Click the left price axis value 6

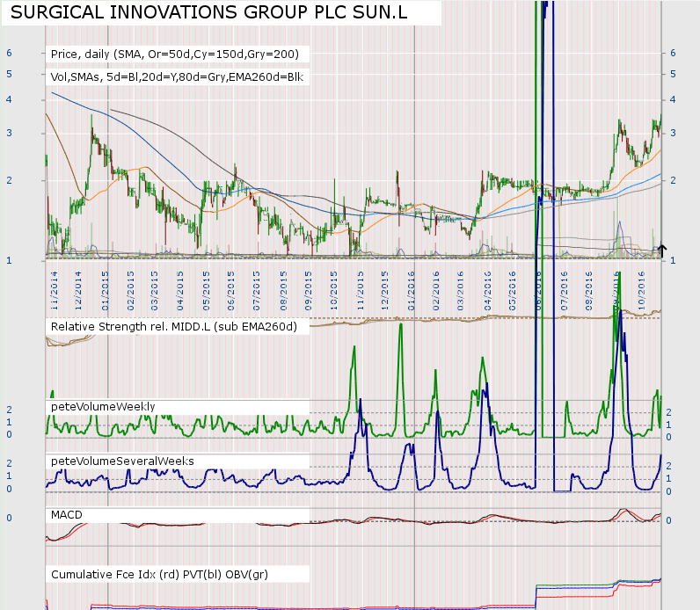tap(8, 53)
